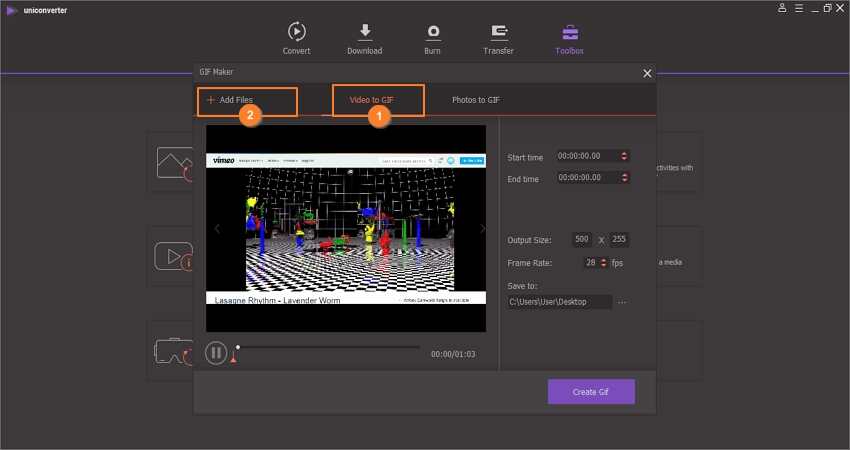850x450 pixels.
Task: Switch to the Transfer section
Action: pos(498,38)
